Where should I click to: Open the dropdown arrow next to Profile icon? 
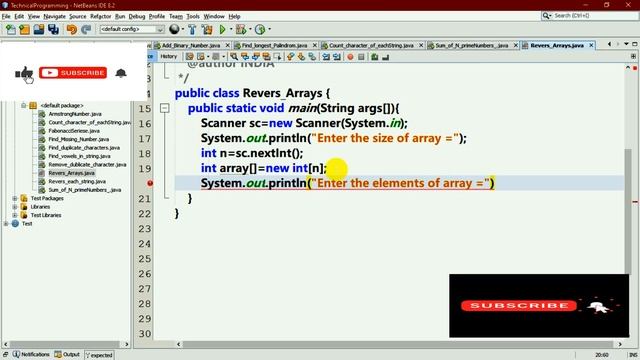(269, 29)
